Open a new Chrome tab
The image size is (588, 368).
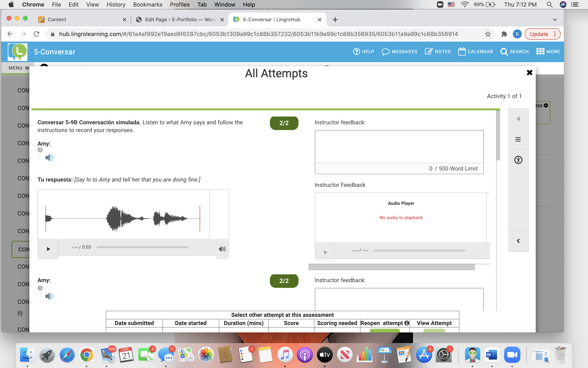coord(335,19)
